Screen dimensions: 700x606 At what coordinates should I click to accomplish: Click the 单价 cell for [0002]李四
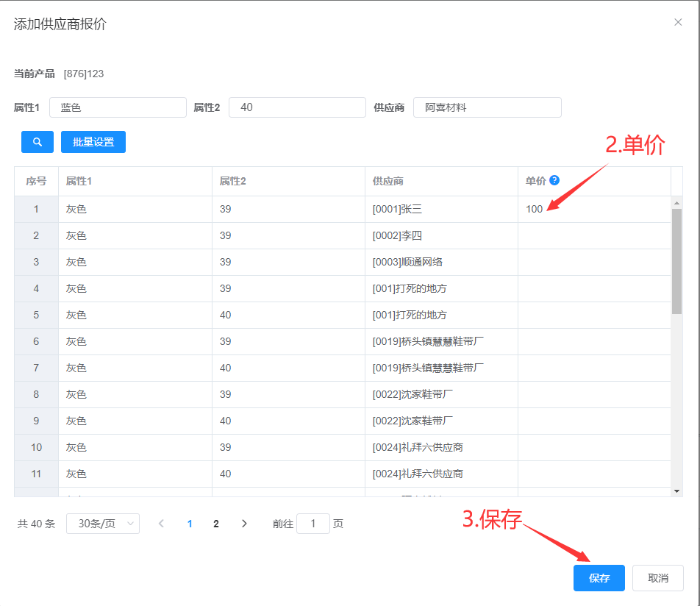click(593, 236)
